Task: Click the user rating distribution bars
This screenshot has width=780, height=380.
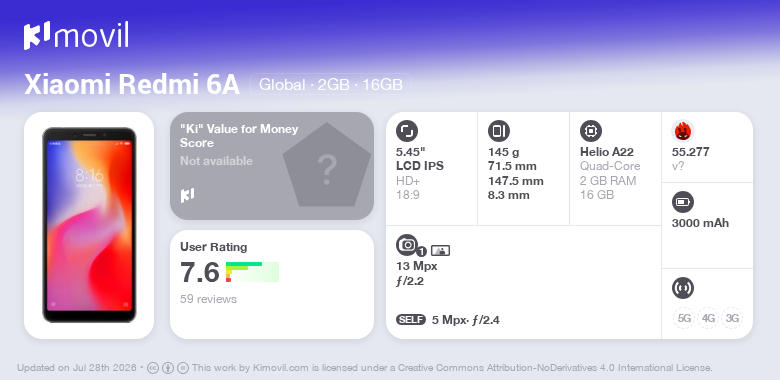Action: click(x=252, y=272)
